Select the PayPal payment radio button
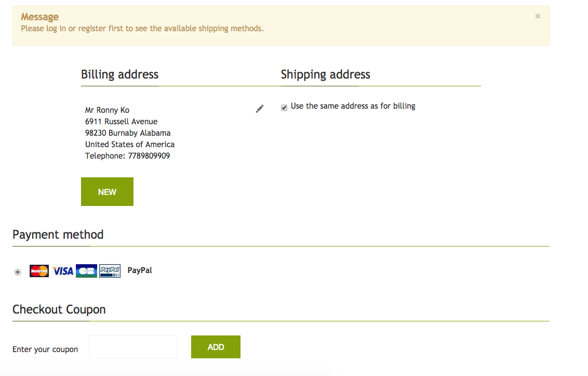Screen dimensions: 588x376 pos(18,271)
